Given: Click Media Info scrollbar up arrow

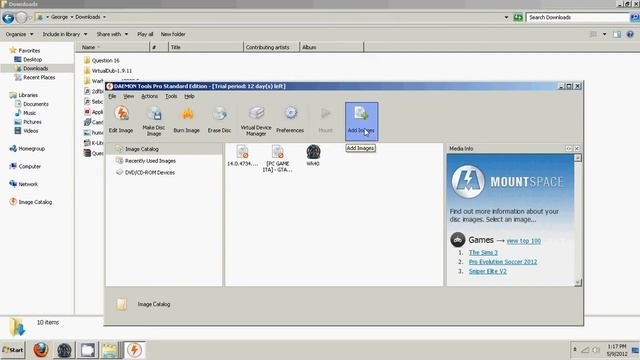Looking at the screenshot, I should (x=578, y=158).
